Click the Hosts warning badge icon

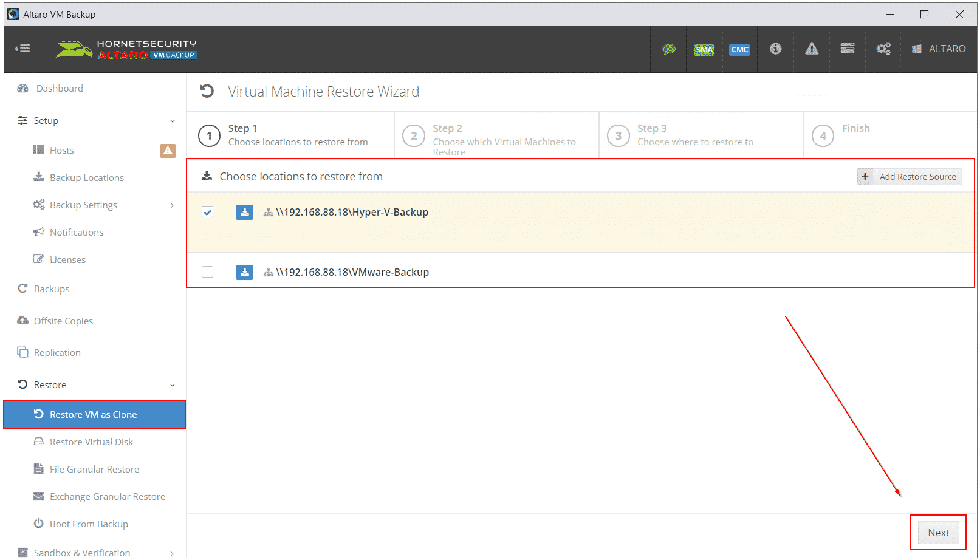(x=168, y=151)
